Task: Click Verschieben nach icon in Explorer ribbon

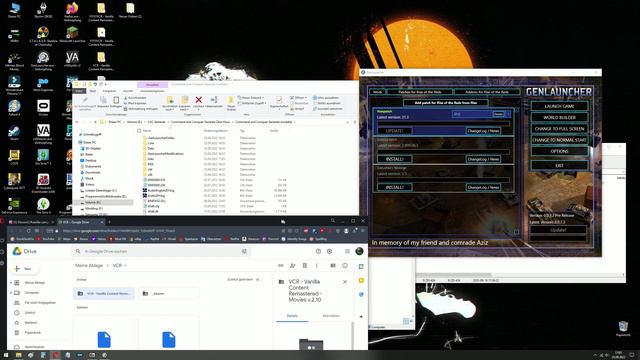Action: 170,103
